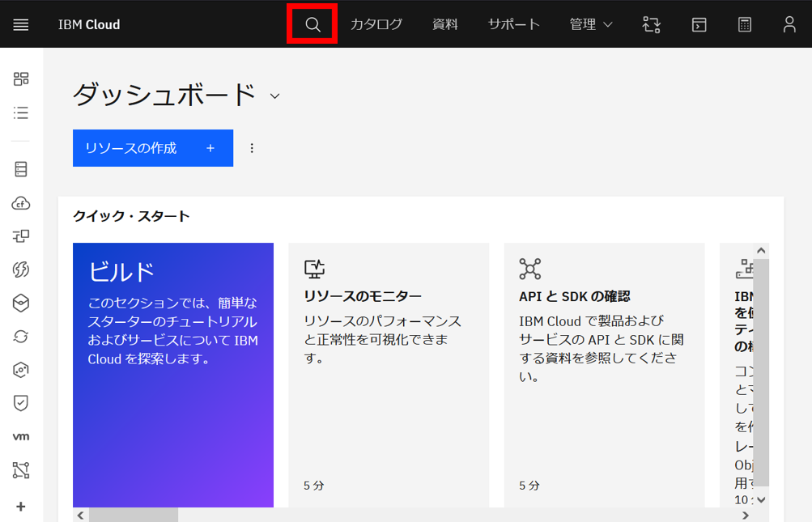The width and height of the screenshot is (812, 522).
Task: Select the Kubernetes hexagon icon in sidebar
Action: 20,303
